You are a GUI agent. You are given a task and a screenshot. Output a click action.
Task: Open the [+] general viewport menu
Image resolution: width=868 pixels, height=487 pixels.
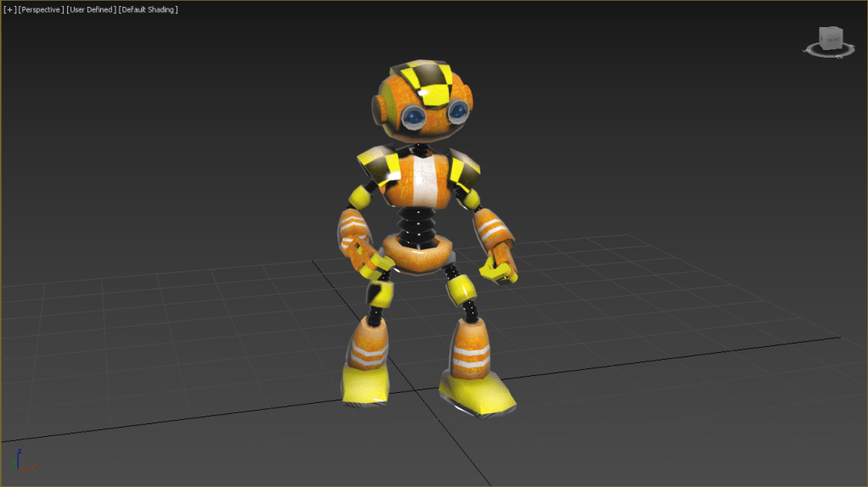[9, 9]
